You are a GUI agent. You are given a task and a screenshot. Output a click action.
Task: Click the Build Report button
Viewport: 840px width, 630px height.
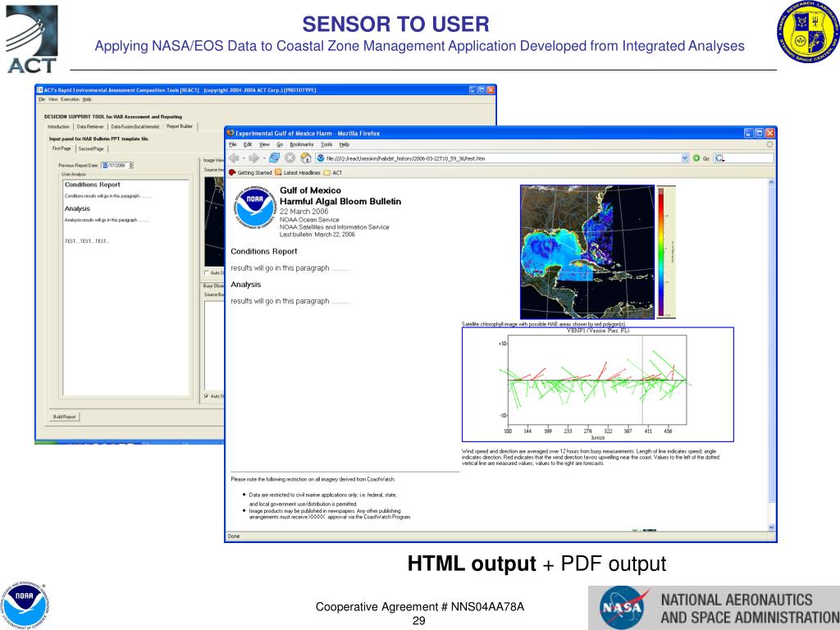click(64, 416)
